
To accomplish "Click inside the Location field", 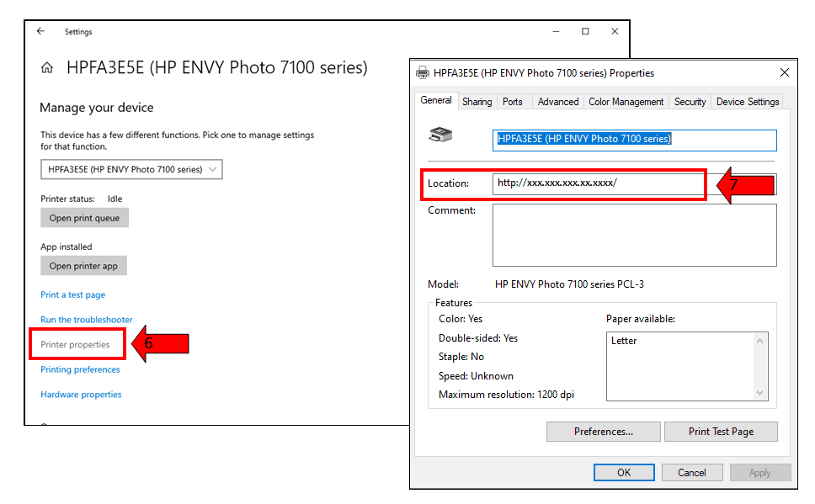I will [x=598, y=183].
